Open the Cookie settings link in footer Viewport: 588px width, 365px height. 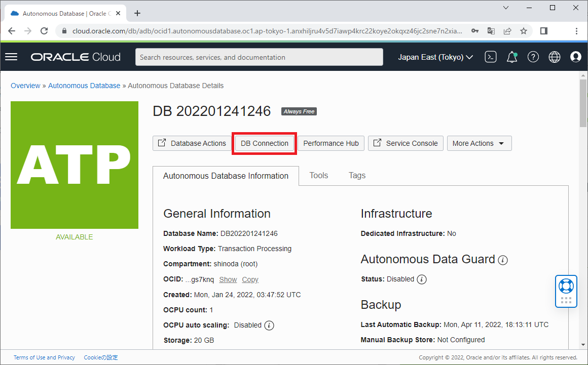point(101,357)
